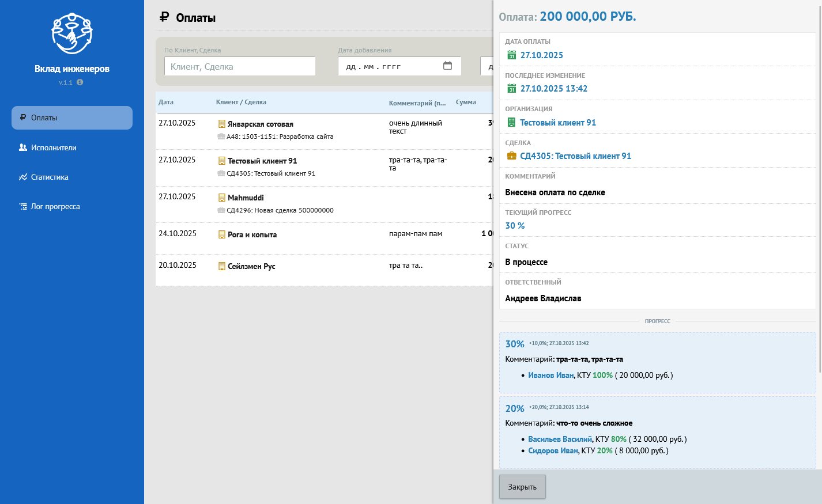Click performer link Васильев Василий
The image size is (822, 504).
[560, 439]
